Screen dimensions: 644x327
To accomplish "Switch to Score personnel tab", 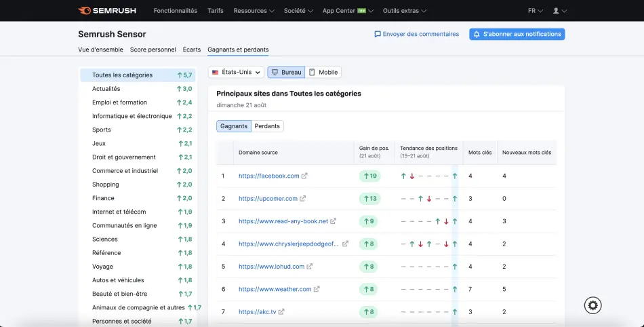I will click(x=153, y=50).
